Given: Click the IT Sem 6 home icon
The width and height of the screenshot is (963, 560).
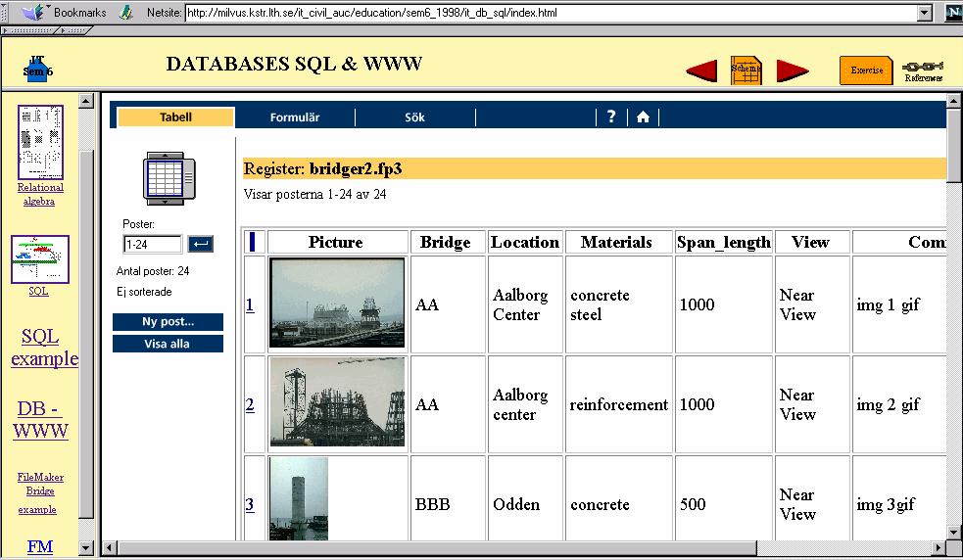Looking at the screenshot, I should (x=37, y=68).
